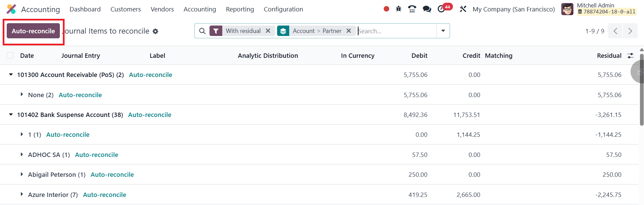Open the debug bug icon menu

tap(399, 9)
